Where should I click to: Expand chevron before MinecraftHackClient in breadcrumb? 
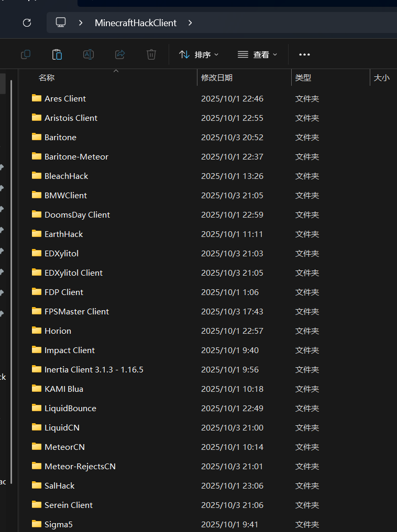[x=81, y=22]
